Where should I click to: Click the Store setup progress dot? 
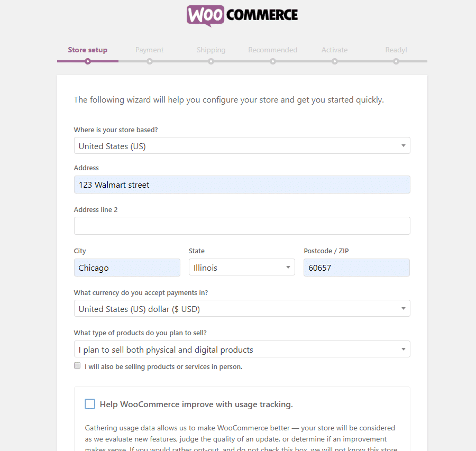(x=87, y=61)
